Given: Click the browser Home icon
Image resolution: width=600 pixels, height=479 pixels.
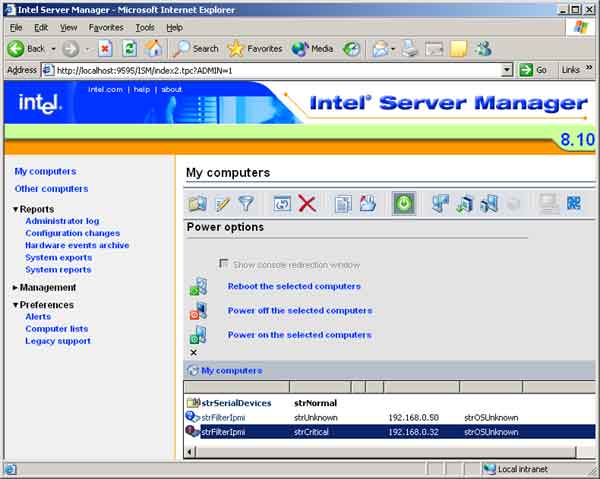Looking at the screenshot, I should (154, 48).
